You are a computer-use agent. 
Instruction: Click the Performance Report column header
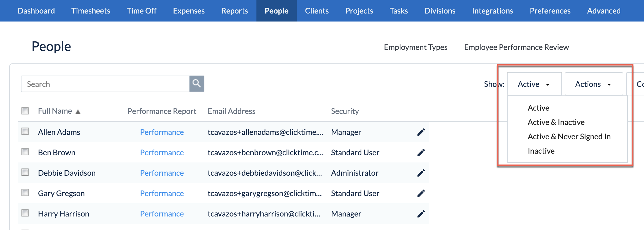click(x=162, y=111)
